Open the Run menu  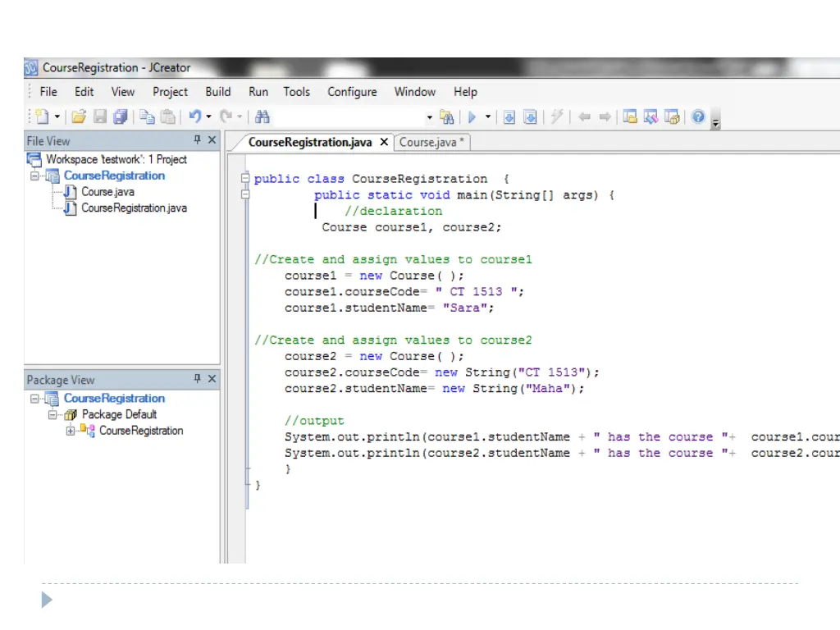coord(258,92)
